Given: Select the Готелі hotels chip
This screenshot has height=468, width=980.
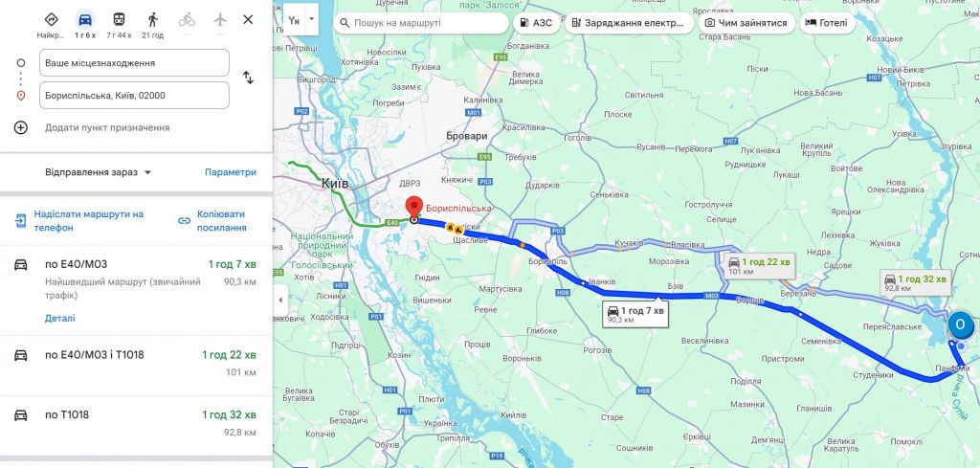Looking at the screenshot, I should click(x=827, y=23).
